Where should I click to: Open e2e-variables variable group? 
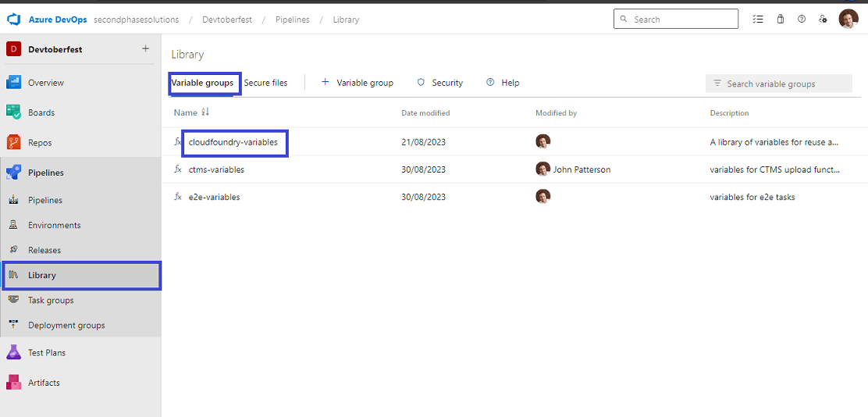click(214, 197)
